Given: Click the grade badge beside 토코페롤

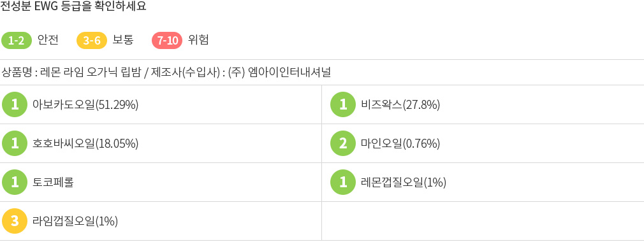Looking at the screenshot, I should [15, 182].
